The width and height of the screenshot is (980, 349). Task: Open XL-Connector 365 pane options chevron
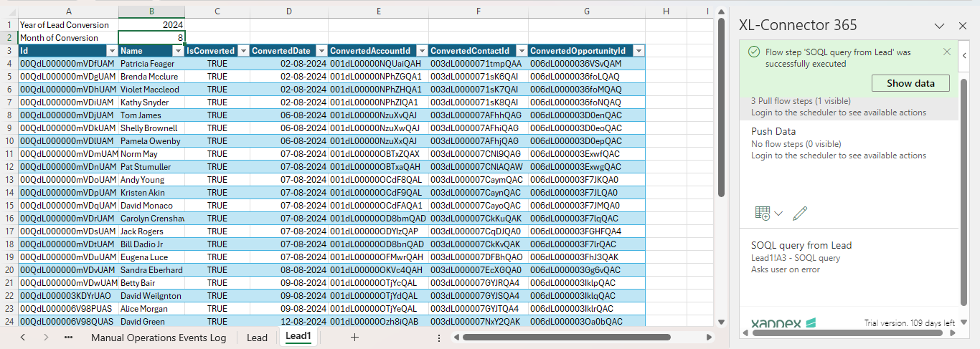click(x=939, y=26)
